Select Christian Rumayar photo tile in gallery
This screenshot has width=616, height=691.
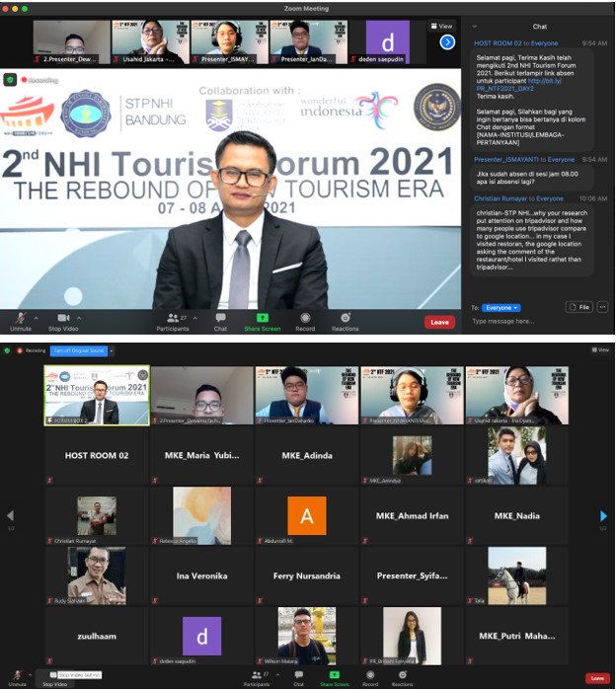[97, 516]
